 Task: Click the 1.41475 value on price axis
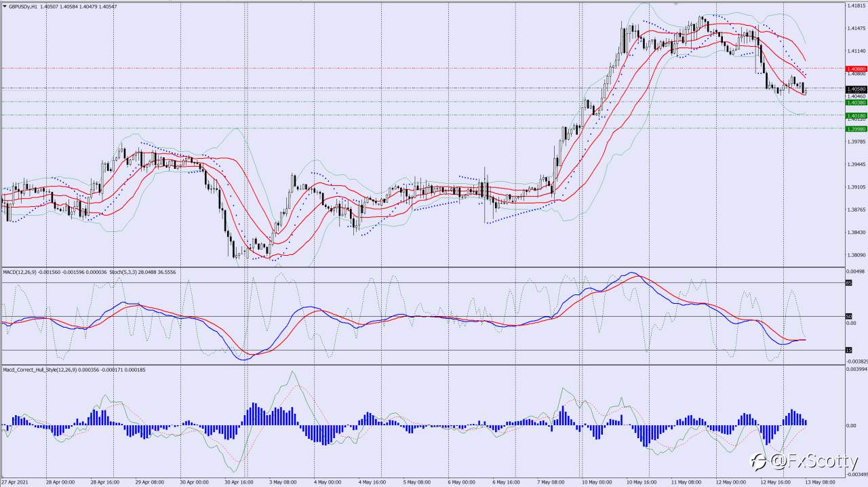pos(855,28)
